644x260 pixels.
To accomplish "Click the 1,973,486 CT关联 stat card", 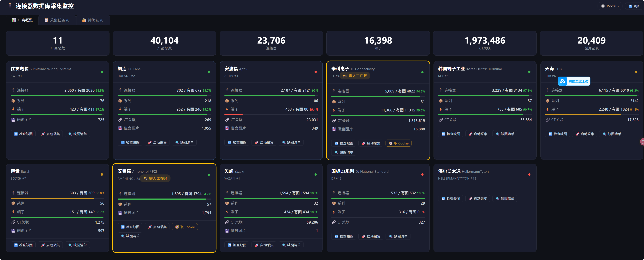I will 485,43.
